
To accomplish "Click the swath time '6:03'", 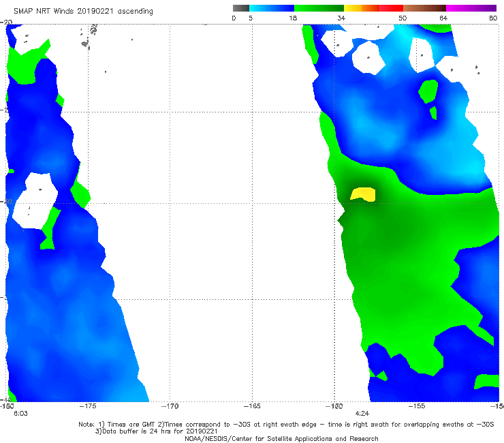I will click(20, 414).
